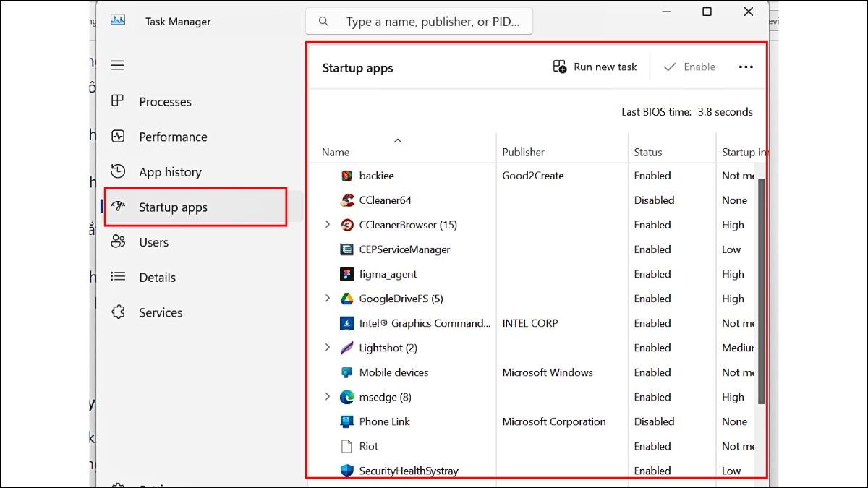Sort by the Status column header
The height and width of the screenshot is (488, 868).
(x=648, y=152)
